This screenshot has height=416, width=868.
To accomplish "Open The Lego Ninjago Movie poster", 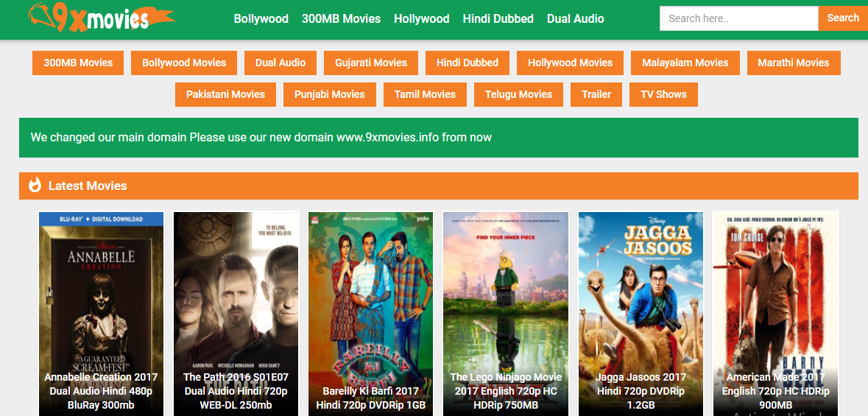I will [505, 314].
